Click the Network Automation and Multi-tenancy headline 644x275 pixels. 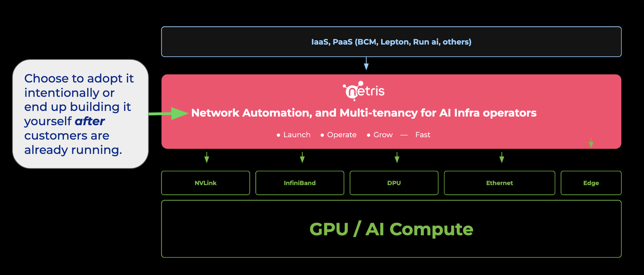(364, 113)
